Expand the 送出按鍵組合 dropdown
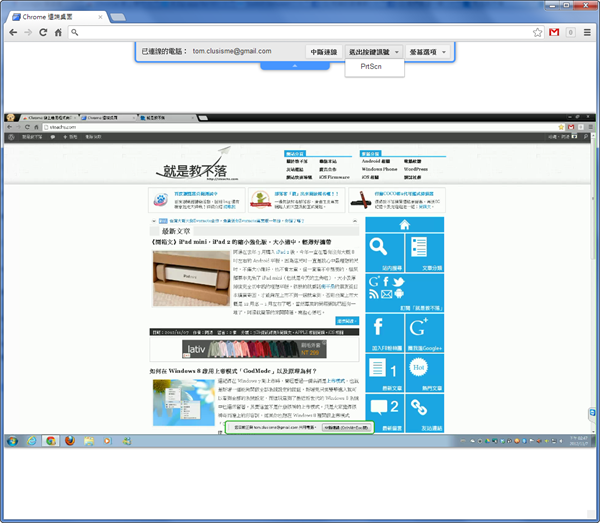 [375, 51]
